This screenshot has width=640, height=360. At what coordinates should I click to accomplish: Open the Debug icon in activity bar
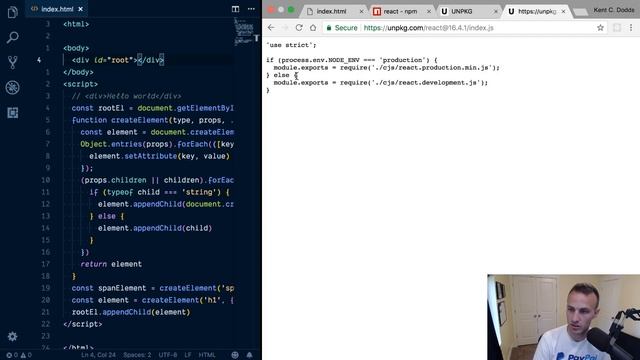13,87
